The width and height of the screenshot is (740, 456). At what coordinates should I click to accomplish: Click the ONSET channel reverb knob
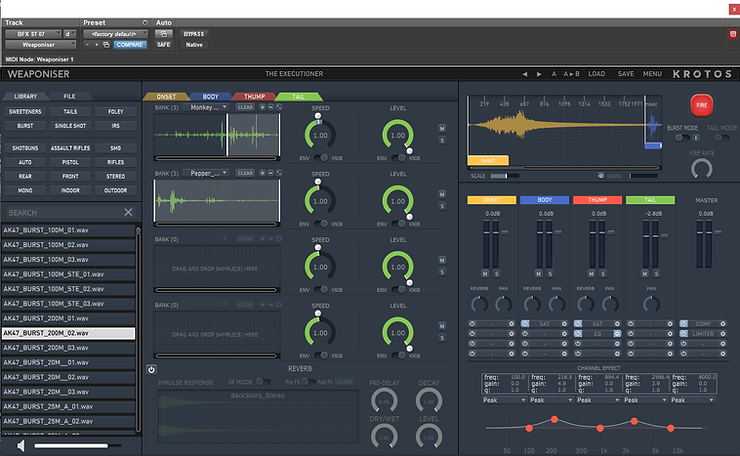tap(479, 304)
